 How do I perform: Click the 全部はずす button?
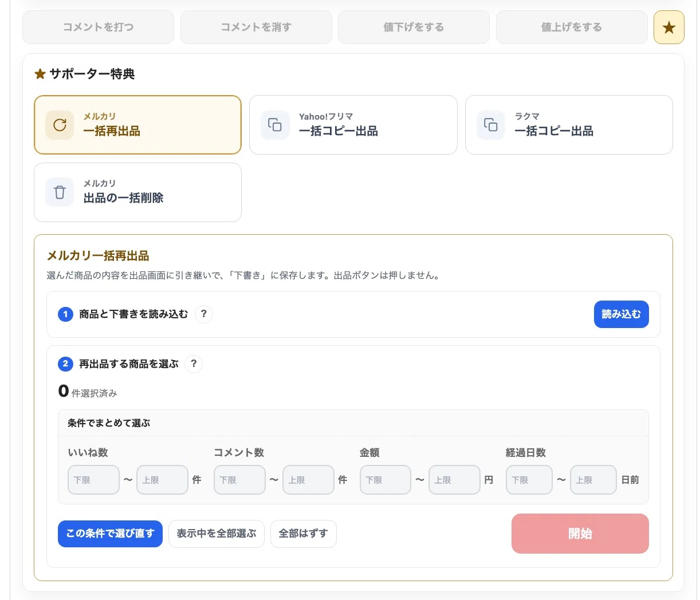click(303, 534)
